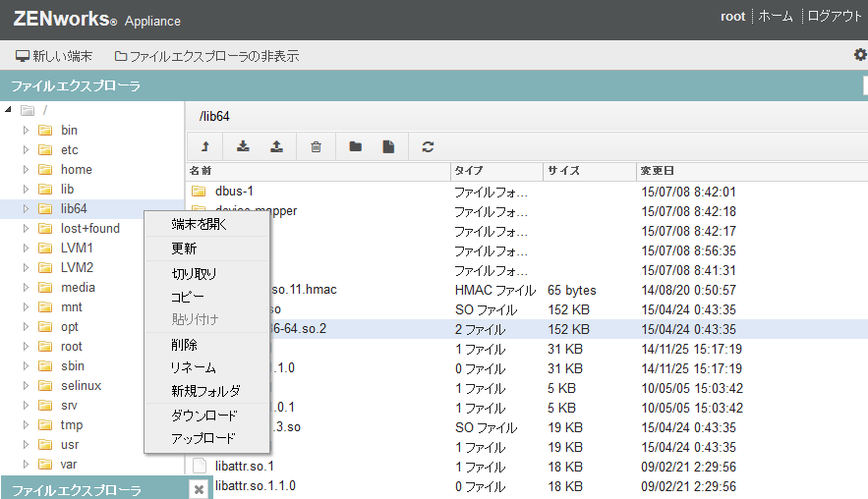The height and width of the screenshot is (499, 868).
Task: Open the settings gear icon
Action: coord(860,55)
